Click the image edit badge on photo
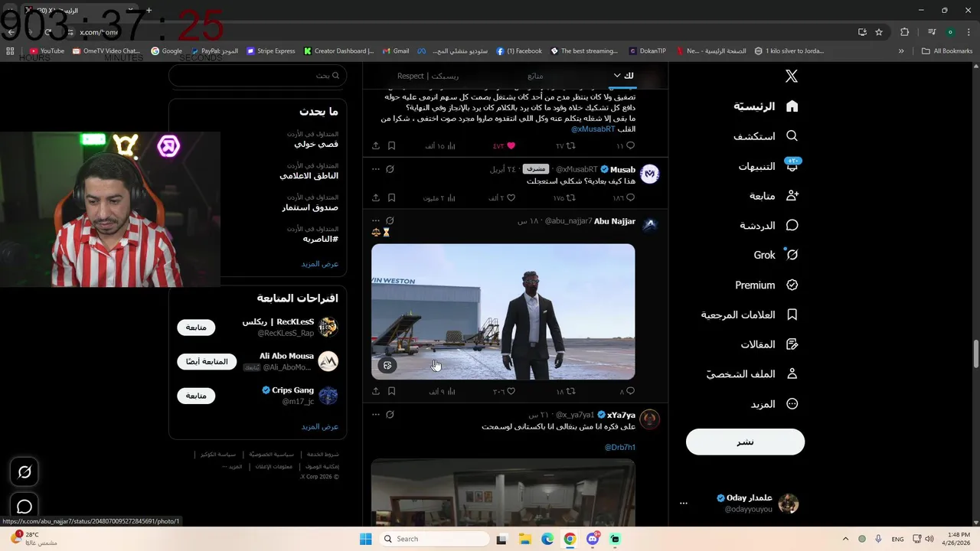The width and height of the screenshot is (980, 551). coord(387,366)
